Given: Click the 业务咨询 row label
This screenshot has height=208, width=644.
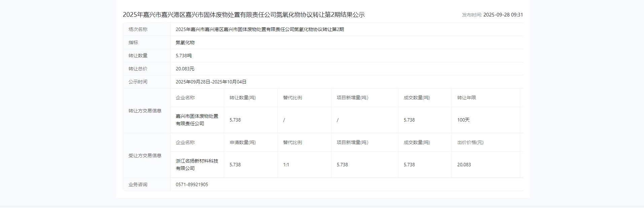Looking at the screenshot, I should click(x=138, y=184).
